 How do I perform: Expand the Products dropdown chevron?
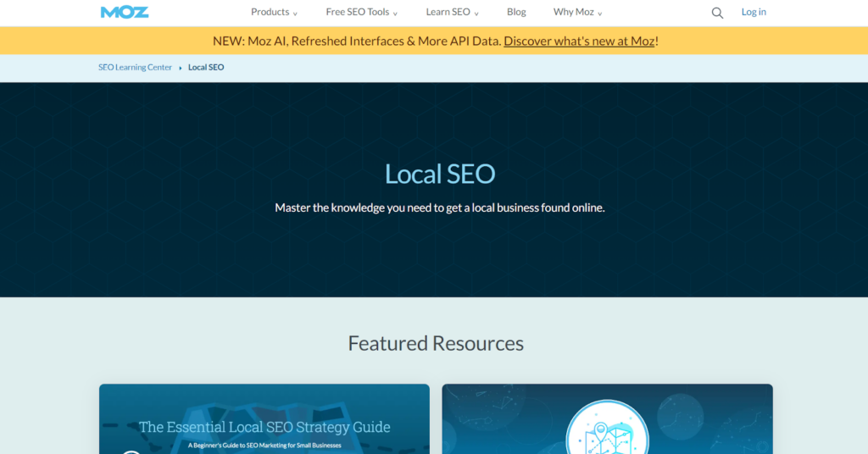[x=295, y=14]
